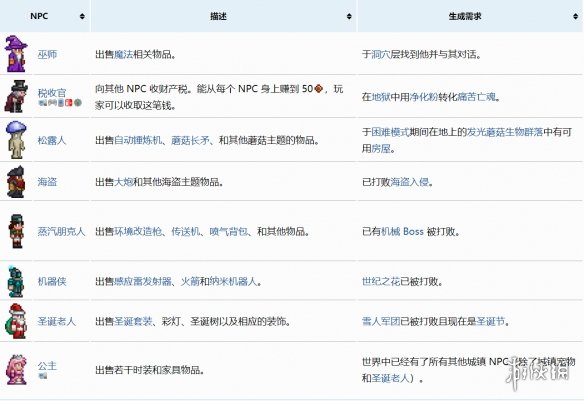The height and width of the screenshot is (401, 584).
Task: Follow the 圣诞套装 link
Action: [133, 321]
